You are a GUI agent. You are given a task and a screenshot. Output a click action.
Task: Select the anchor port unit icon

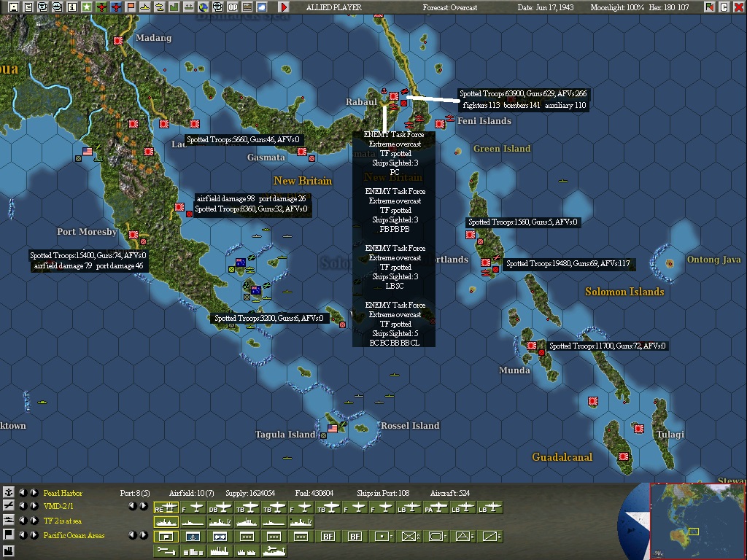tap(193, 537)
